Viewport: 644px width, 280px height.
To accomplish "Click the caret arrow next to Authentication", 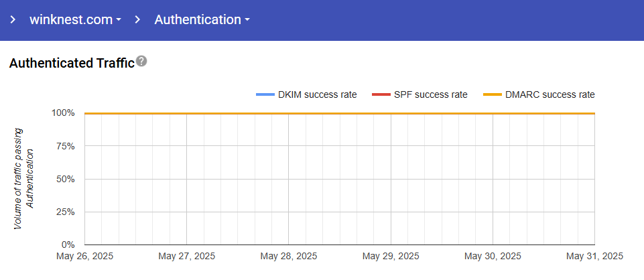I will tap(247, 20).
